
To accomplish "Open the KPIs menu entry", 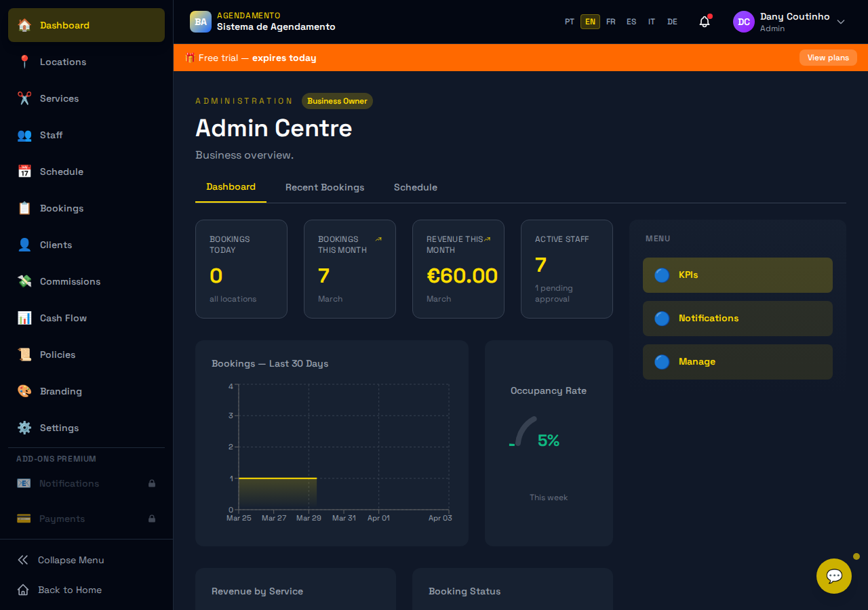I will (x=737, y=275).
